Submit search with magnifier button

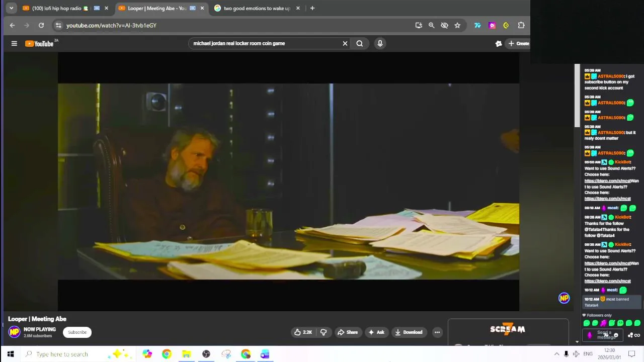[359, 43]
